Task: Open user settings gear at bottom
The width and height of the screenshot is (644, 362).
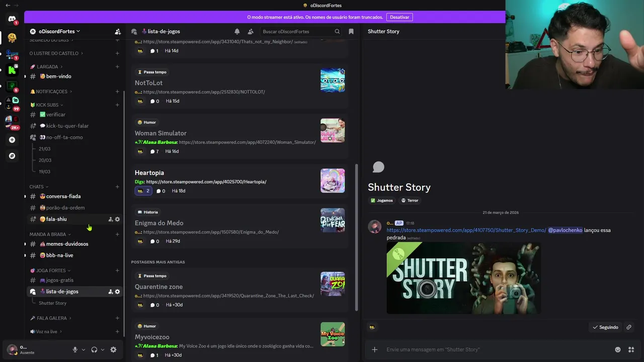Action: click(x=113, y=349)
